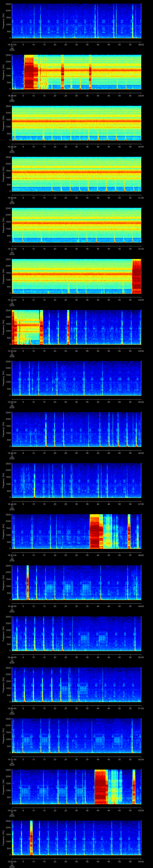The image size is (153, 868).
Task: Click the spectrogram panel starting at 16:51:00
Action: pyautogui.click(x=76, y=736)
